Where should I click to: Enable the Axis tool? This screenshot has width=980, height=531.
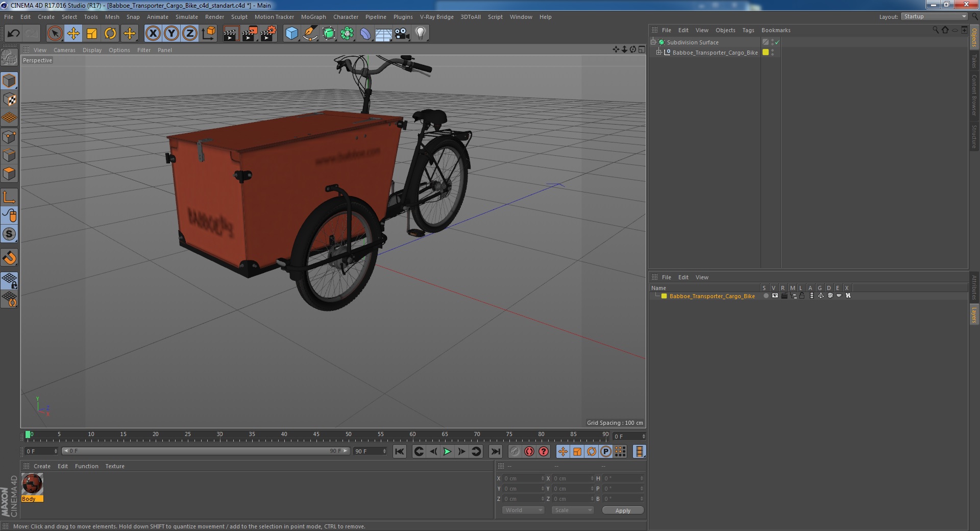[9, 197]
